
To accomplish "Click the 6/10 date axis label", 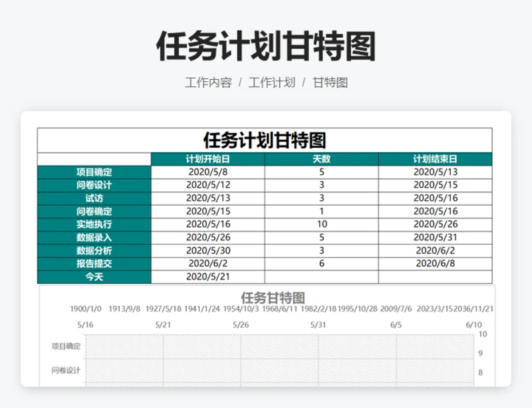I will tap(473, 325).
